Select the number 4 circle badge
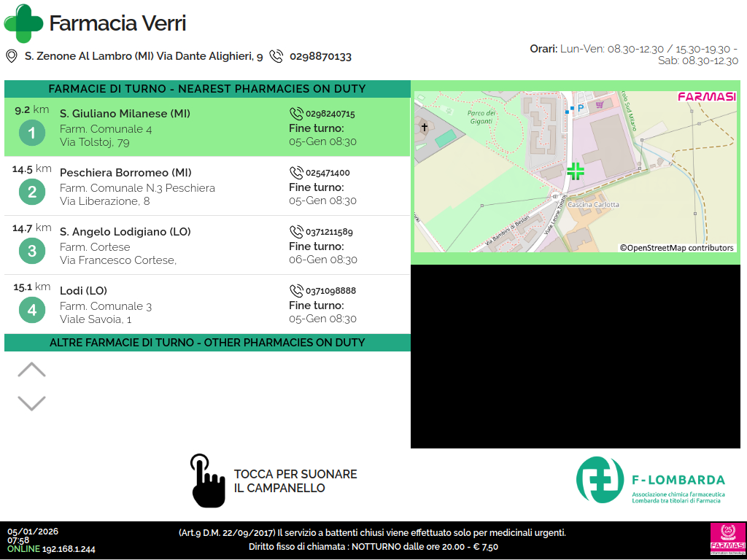 click(x=31, y=311)
